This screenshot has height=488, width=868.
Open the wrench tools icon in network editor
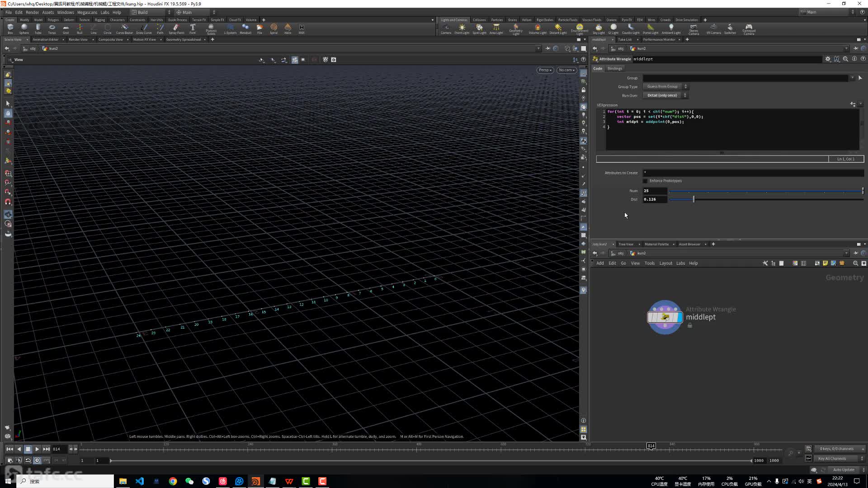click(x=765, y=263)
